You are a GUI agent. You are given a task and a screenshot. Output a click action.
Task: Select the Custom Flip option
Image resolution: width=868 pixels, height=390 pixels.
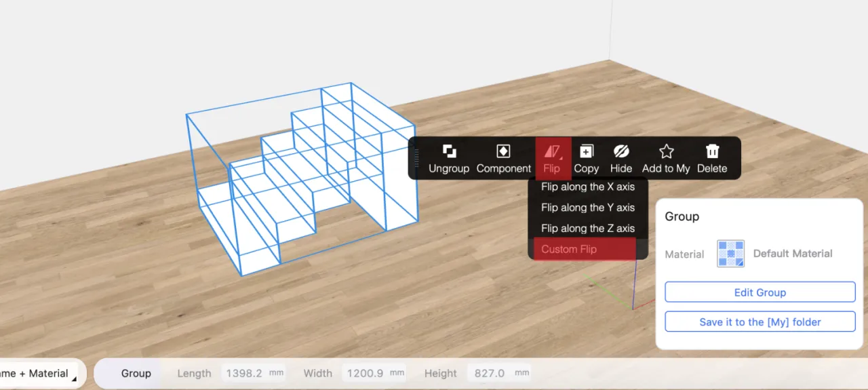coord(582,249)
